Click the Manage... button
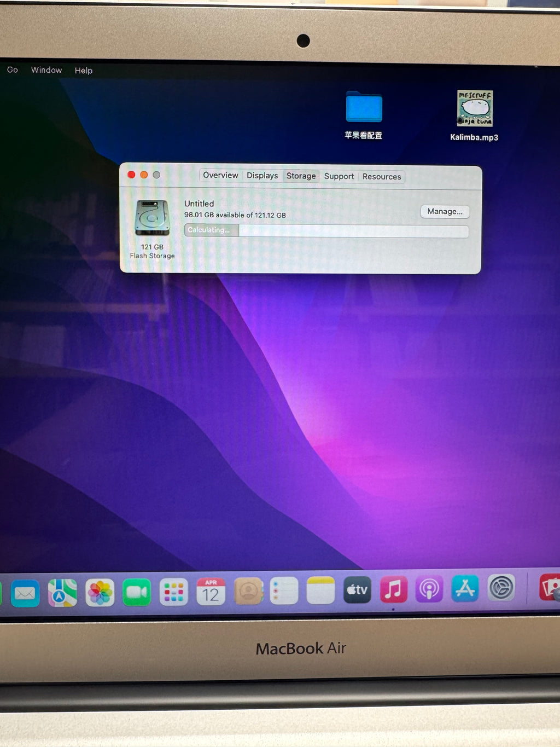This screenshot has height=747, width=560. pyautogui.click(x=445, y=211)
